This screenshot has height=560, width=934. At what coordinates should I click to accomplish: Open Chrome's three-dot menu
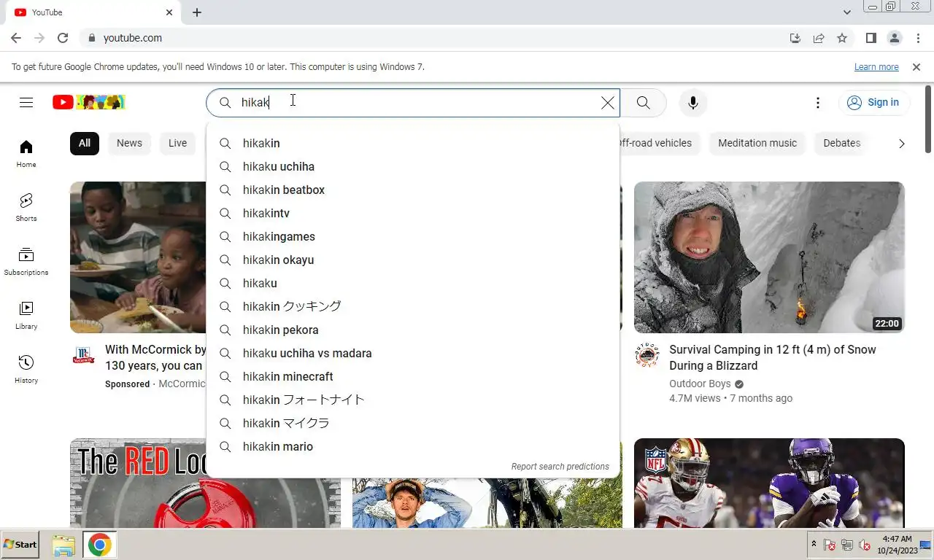(x=918, y=38)
